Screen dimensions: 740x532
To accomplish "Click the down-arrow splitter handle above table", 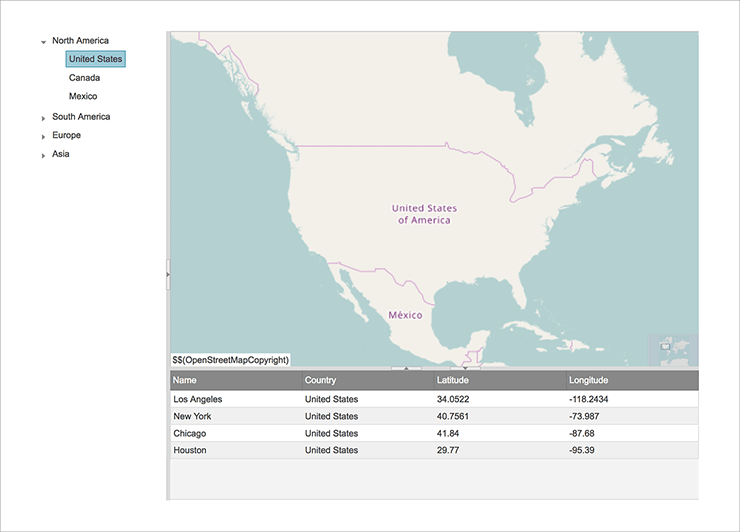I will tap(465, 368).
